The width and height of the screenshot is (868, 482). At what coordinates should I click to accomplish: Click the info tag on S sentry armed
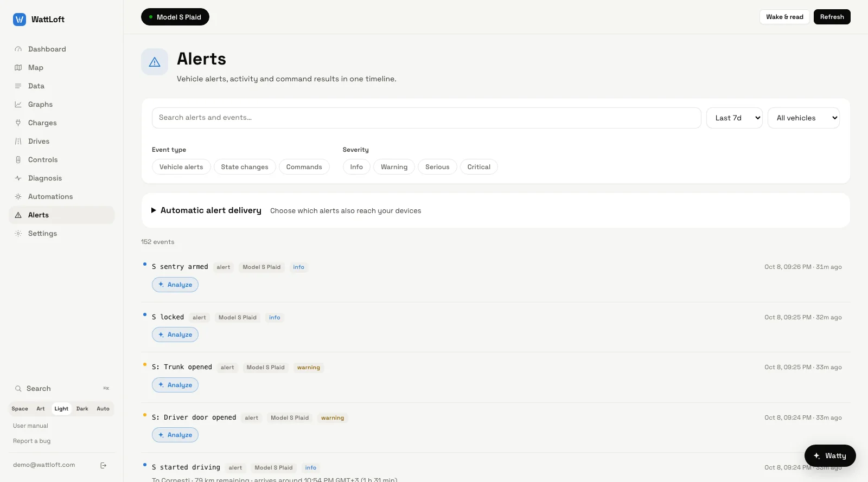click(298, 267)
